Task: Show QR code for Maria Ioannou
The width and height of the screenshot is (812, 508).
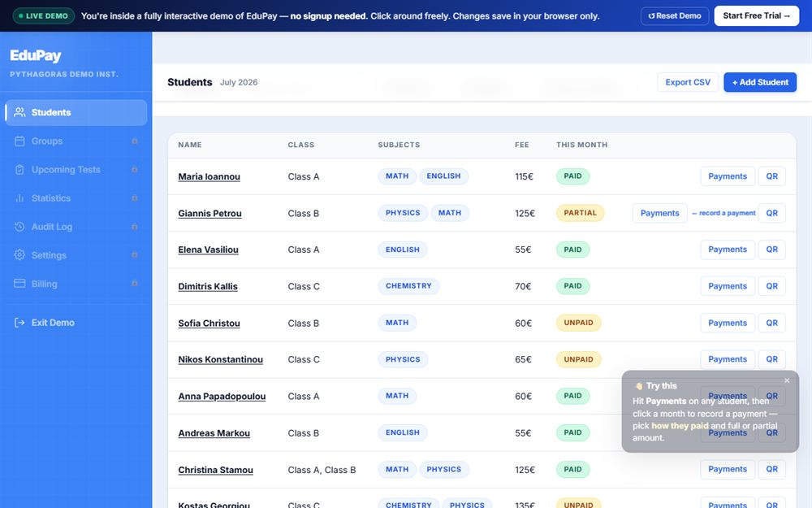Action: point(771,176)
